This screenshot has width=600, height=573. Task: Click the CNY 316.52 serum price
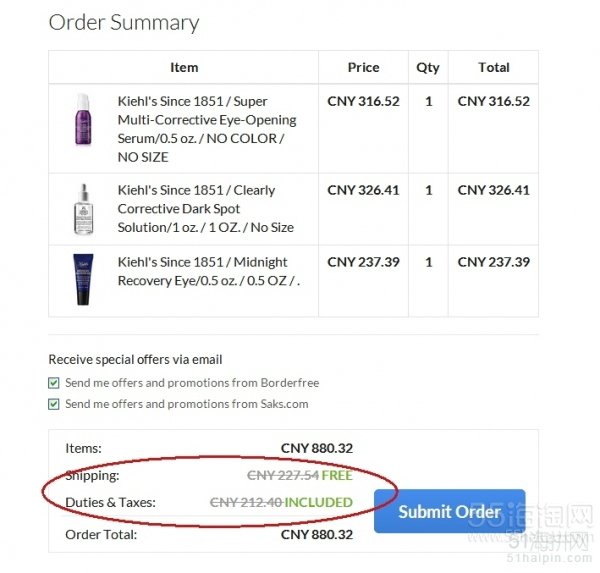tap(363, 101)
